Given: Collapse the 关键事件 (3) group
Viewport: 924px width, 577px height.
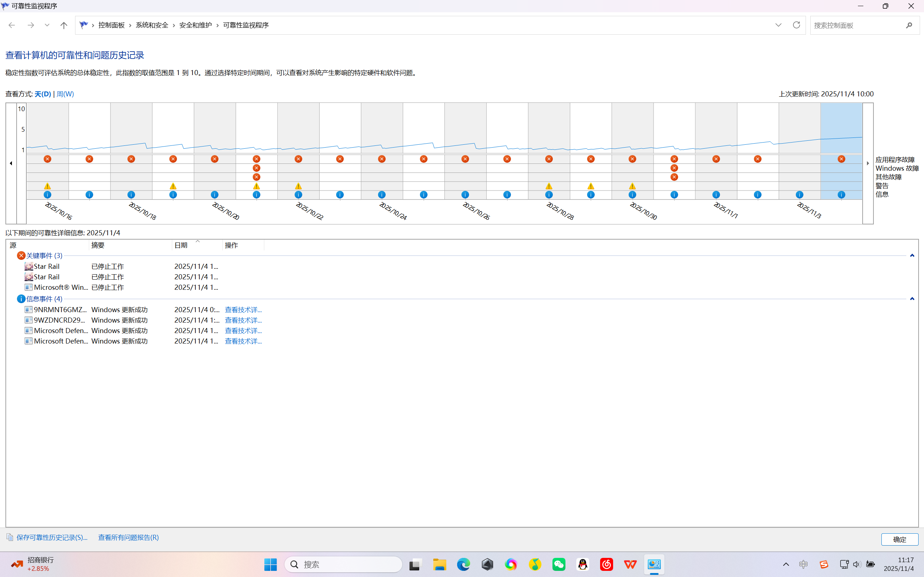Looking at the screenshot, I should click(x=912, y=256).
